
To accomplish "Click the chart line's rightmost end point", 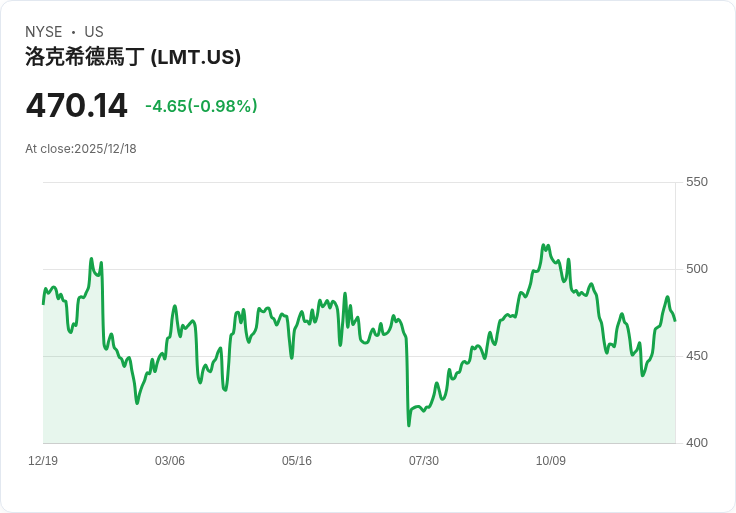I will click(x=675, y=321).
